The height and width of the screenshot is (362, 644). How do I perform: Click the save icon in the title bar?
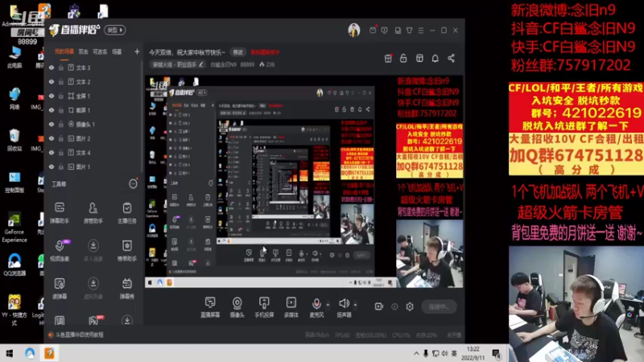pos(398,31)
